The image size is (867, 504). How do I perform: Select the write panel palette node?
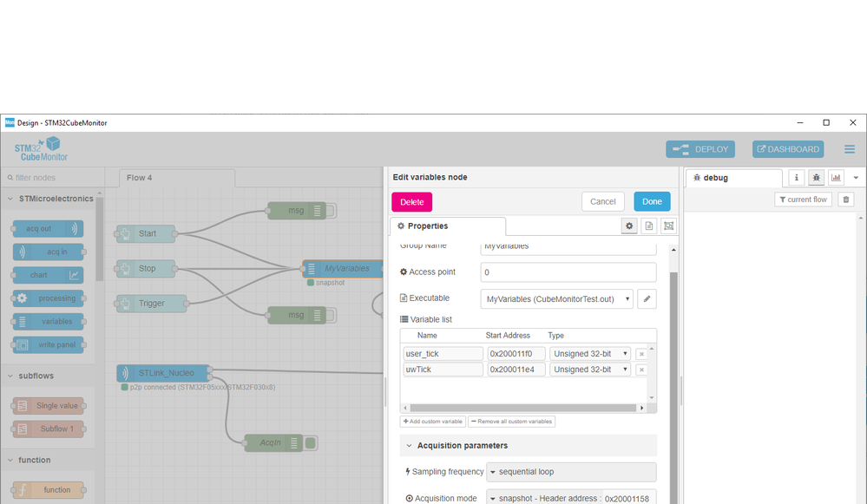point(48,345)
